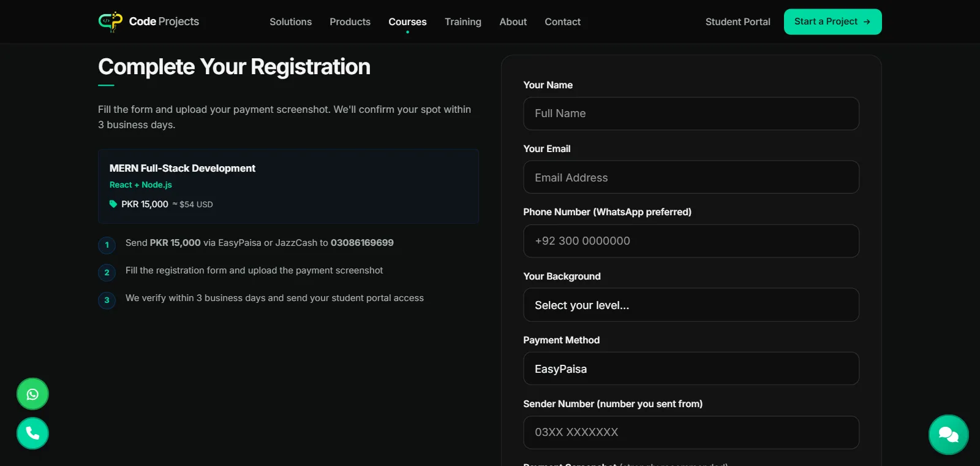Visit the About page link

click(x=513, y=21)
